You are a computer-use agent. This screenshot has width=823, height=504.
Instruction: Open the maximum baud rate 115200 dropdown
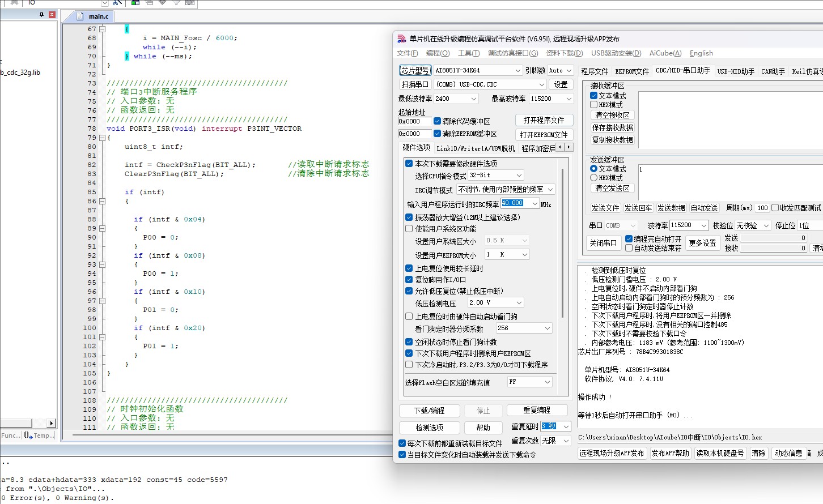[x=552, y=99]
